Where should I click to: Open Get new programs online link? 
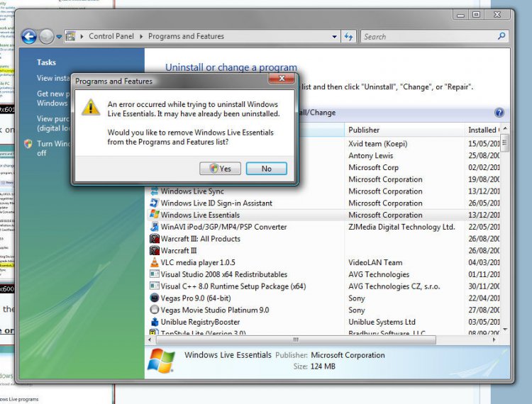coord(53,99)
